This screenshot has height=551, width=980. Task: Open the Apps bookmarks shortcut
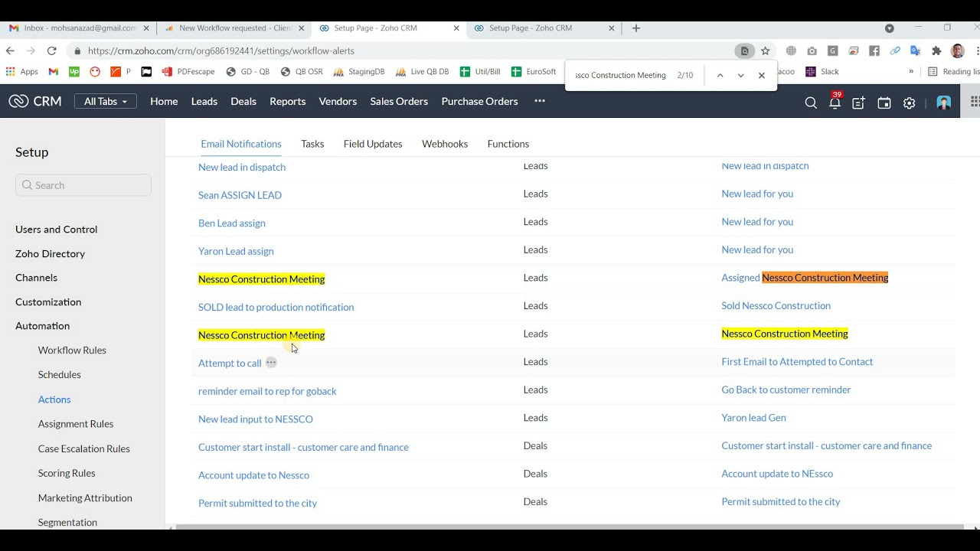tap(21, 71)
